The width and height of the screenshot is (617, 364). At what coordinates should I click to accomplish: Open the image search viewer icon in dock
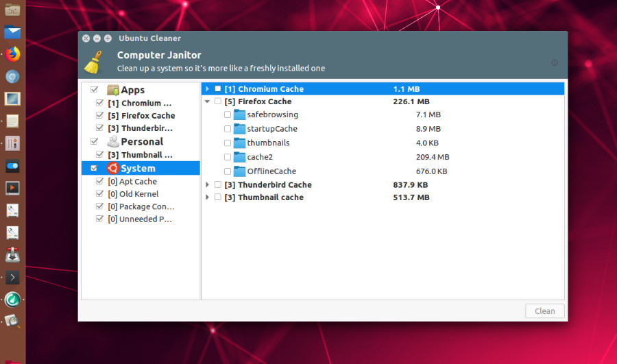[12, 322]
